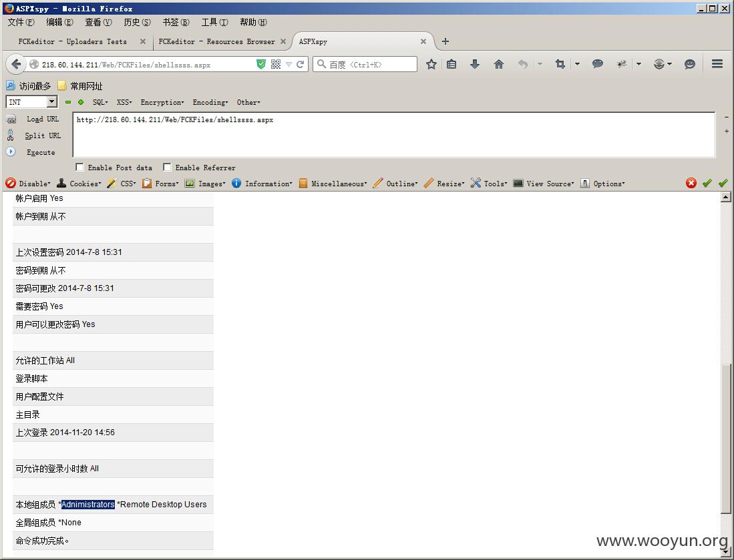The width and height of the screenshot is (734, 560).
Task: Enable Post data checkbox
Action: (x=79, y=167)
